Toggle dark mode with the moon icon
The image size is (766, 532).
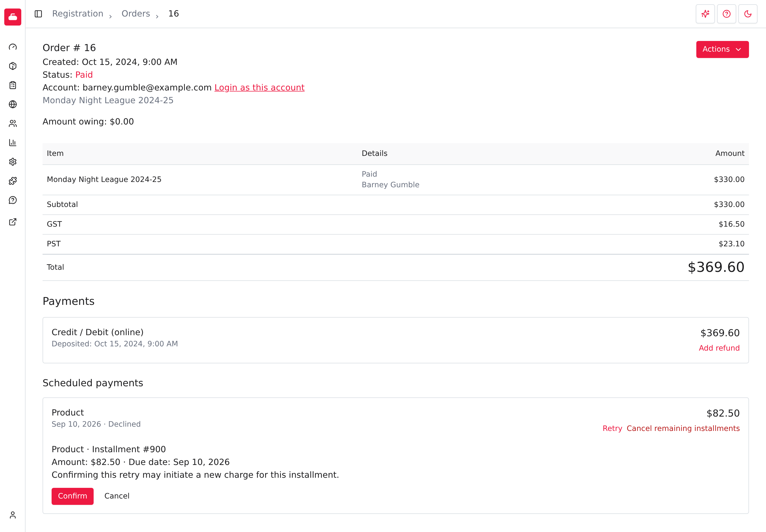pyautogui.click(x=748, y=14)
